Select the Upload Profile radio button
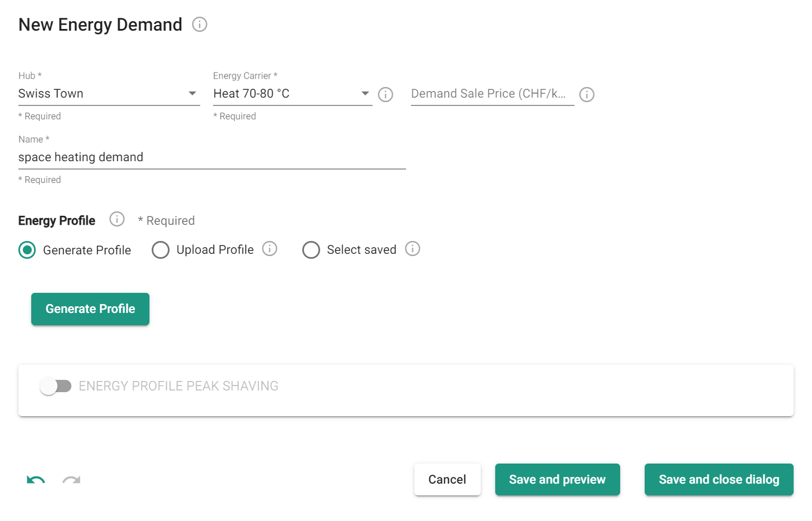Viewport: 812px width, 521px height. pos(161,250)
